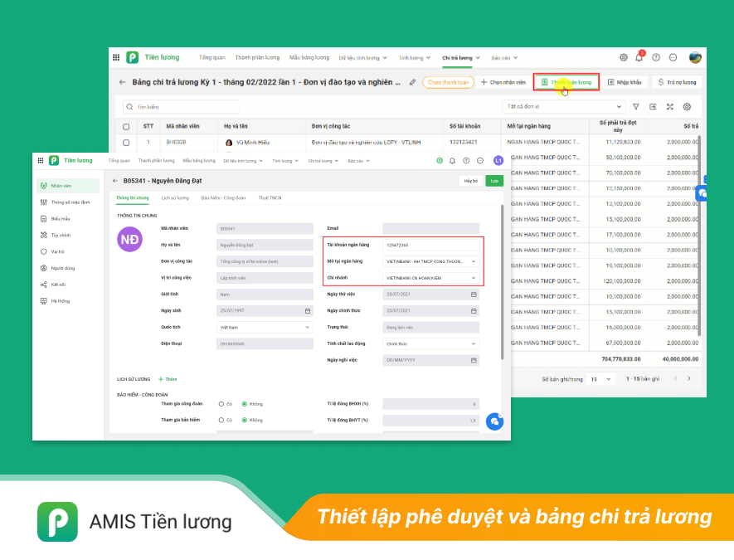Click Trả nợ lương button
Image resolution: width=734 pixels, height=560 pixels.
(677, 82)
